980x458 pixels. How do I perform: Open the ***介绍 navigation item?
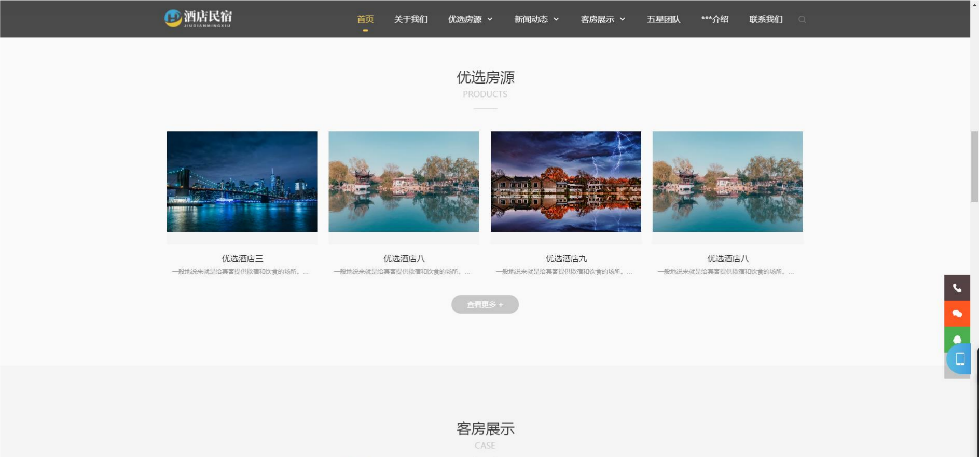[714, 19]
